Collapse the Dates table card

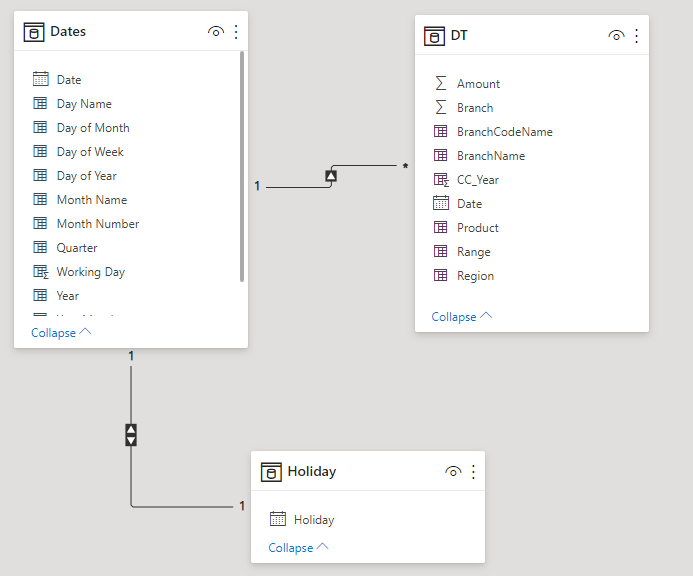(x=61, y=332)
